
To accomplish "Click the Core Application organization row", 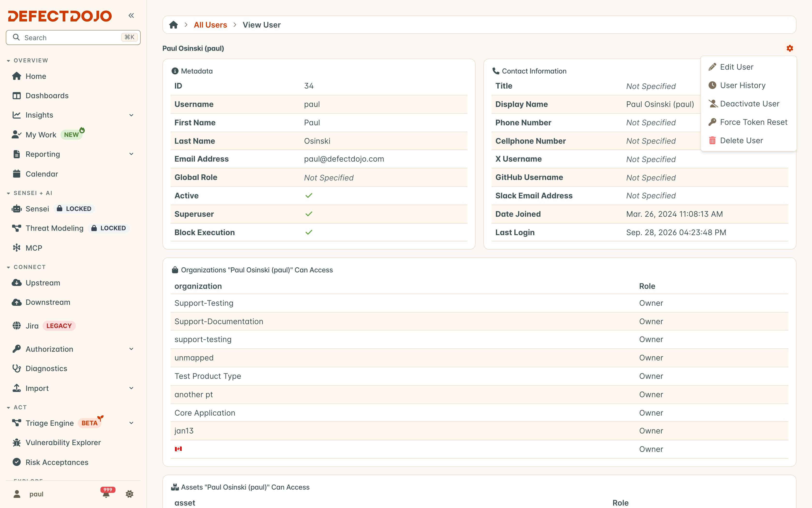I will coord(479,413).
